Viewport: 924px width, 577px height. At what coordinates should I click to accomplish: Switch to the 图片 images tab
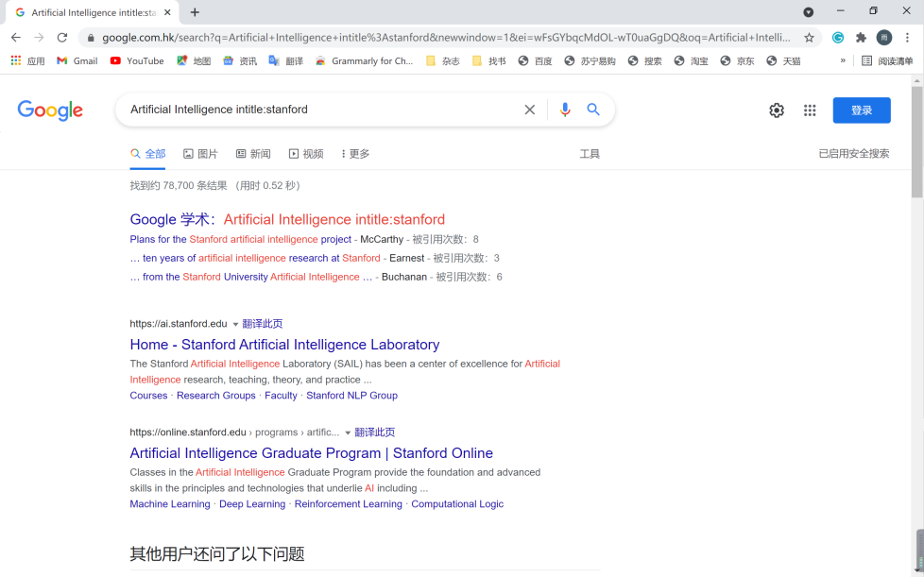pos(200,154)
